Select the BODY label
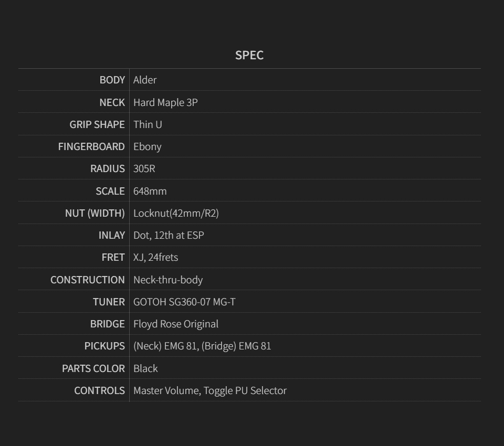 click(x=112, y=80)
